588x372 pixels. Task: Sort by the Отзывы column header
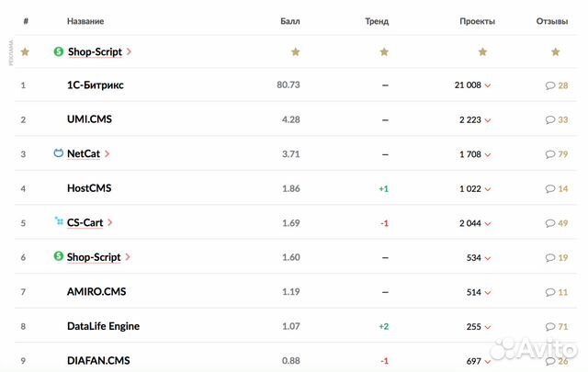point(552,21)
